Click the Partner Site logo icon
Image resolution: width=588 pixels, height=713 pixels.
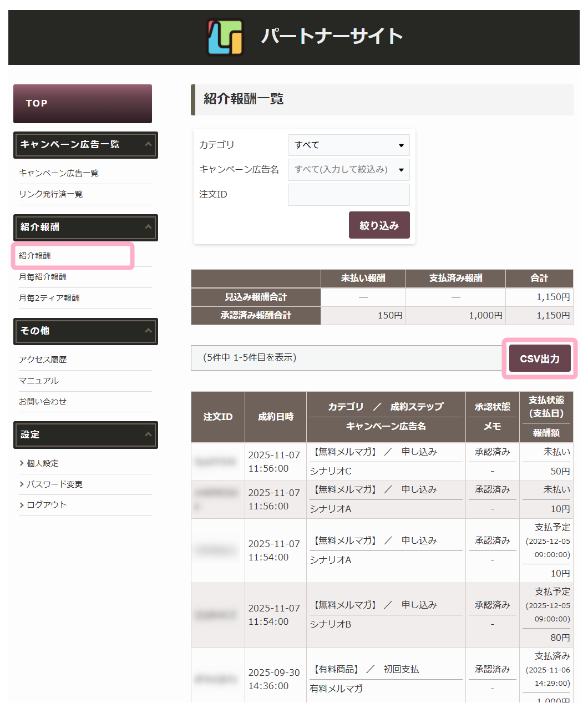(225, 37)
